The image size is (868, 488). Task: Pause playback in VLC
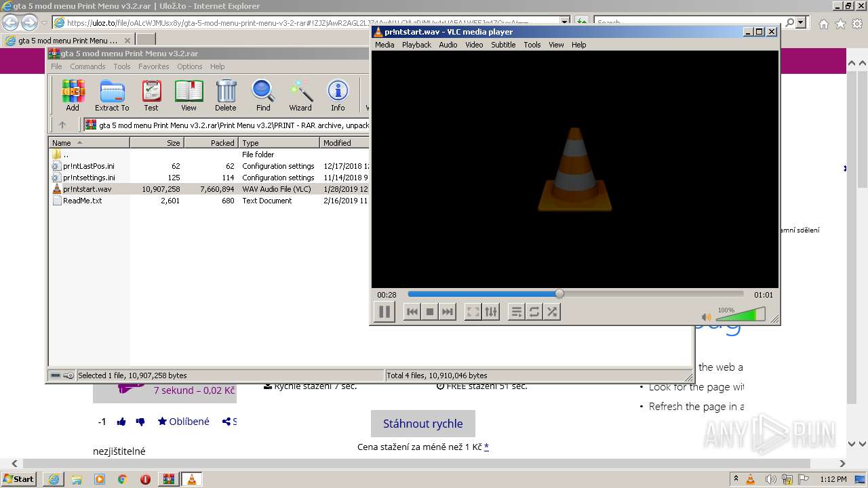point(384,312)
